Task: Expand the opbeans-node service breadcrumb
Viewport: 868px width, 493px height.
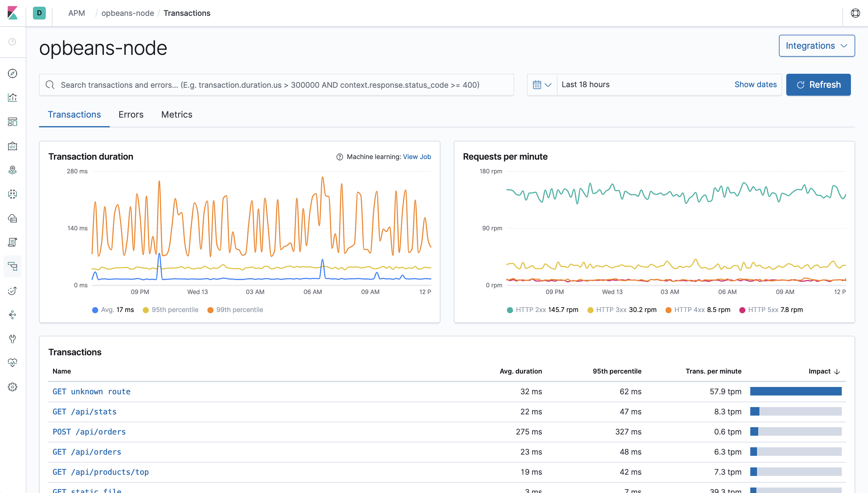Action: click(127, 12)
